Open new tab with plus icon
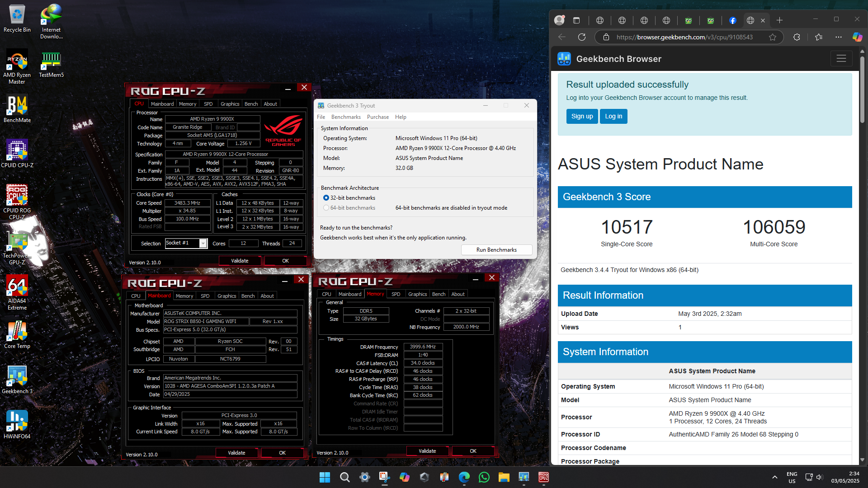868x488 pixels. [x=779, y=20]
